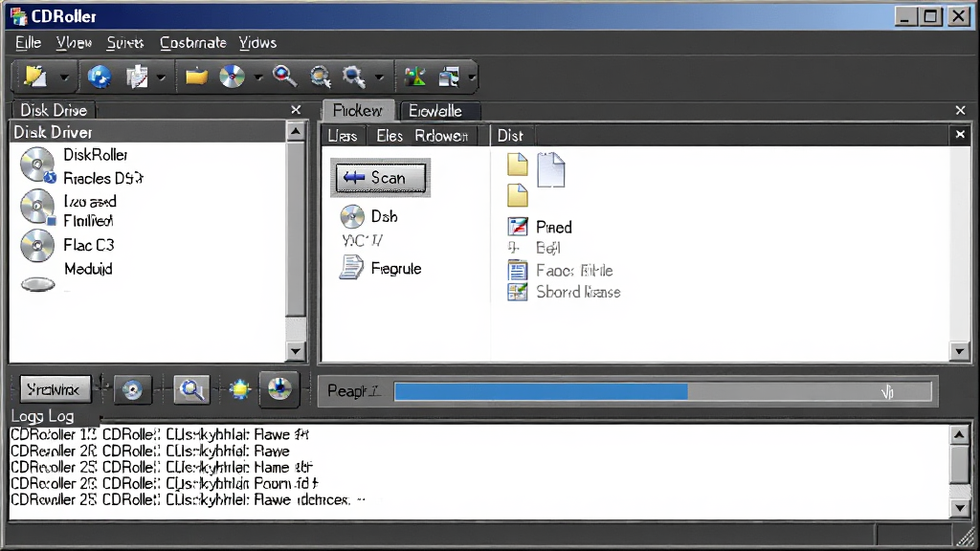Select the first CDRoller log line
980x551 pixels.
tap(160, 435)
